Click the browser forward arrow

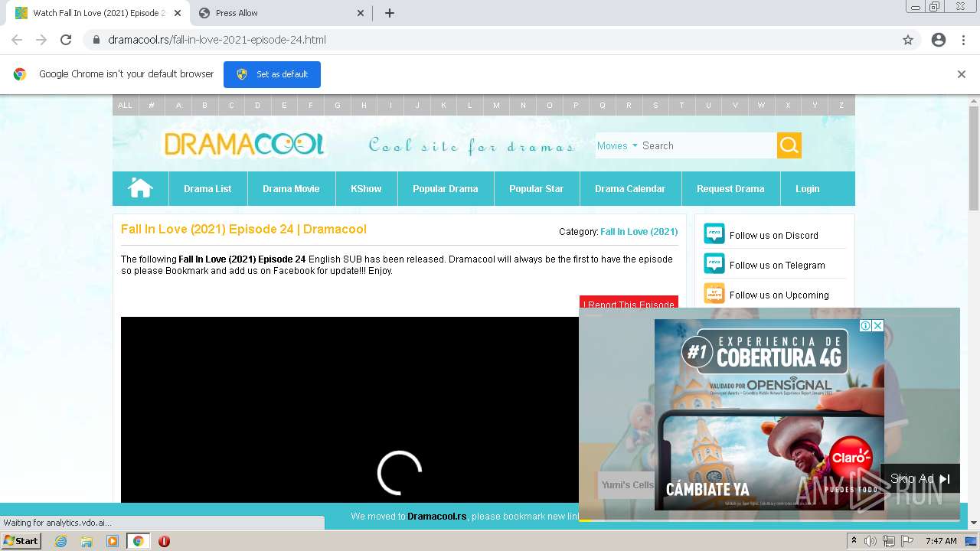(41, 40)
